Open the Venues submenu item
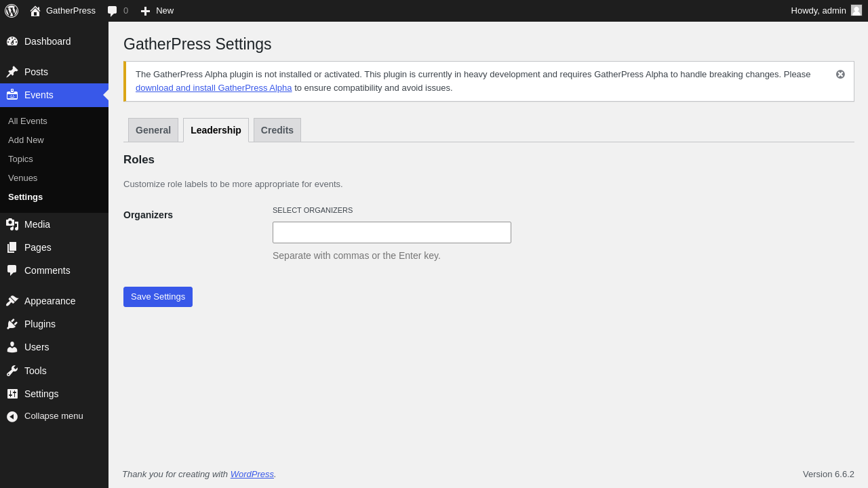Image resolution: width=868 pixels, height=488 pixels. pyautogui.click(x=23, y=178)
